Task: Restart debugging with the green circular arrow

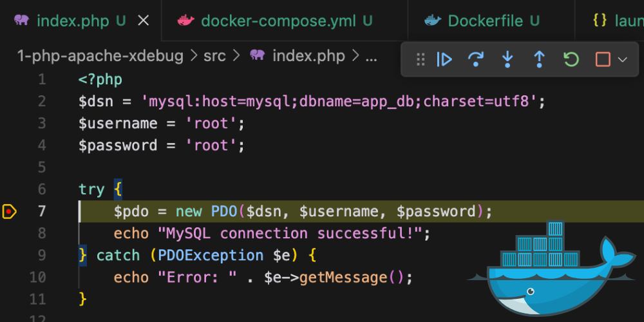Action: pyautogui.click(x=571, y=59)
